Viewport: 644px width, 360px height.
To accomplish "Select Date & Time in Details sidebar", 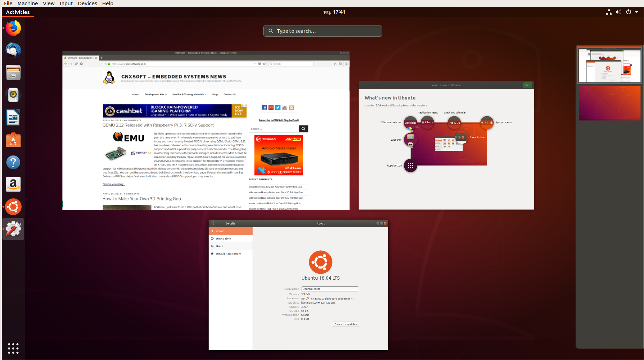I will pos(231,239).
